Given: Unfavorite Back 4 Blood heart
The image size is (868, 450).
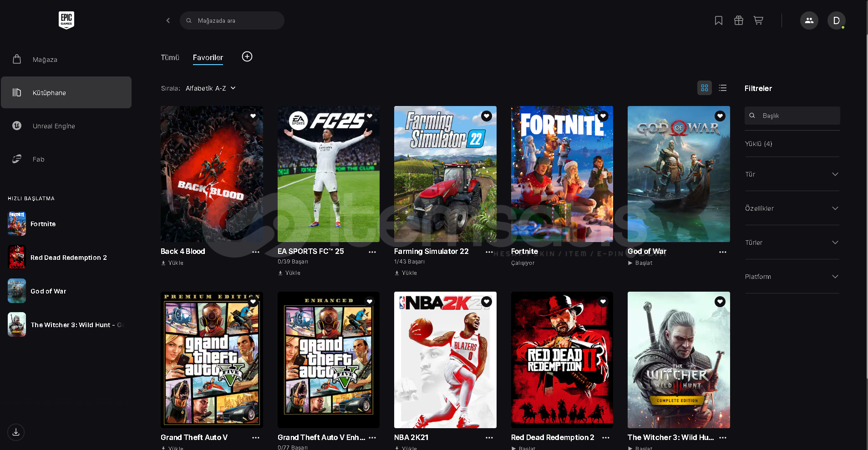Looking at the screenshot, I should [253, 116].
